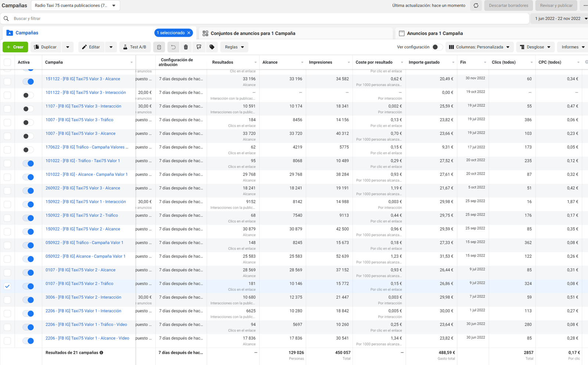Click 'Revisar y publicar' button
This screenshot has width=588, height=365.
[556, 6]
